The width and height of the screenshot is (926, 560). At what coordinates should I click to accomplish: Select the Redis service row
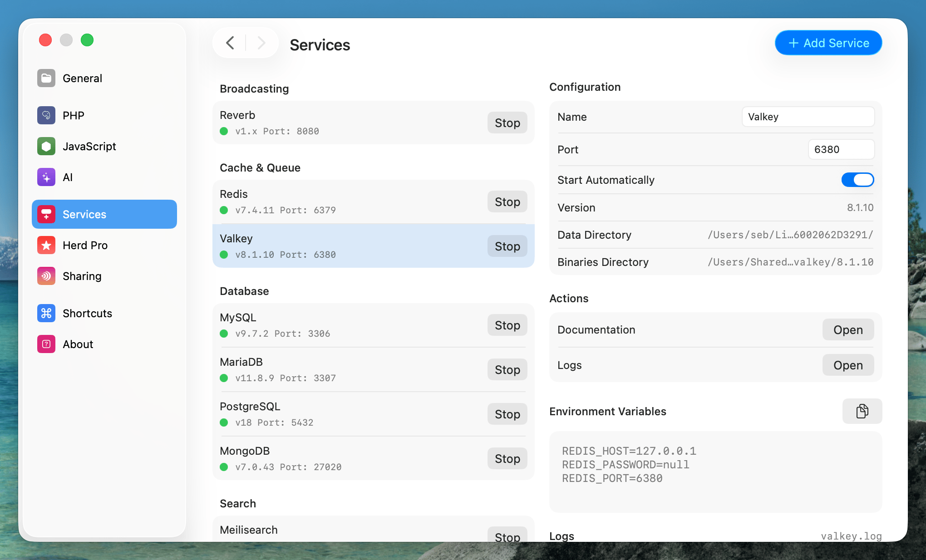pos(373,202)
